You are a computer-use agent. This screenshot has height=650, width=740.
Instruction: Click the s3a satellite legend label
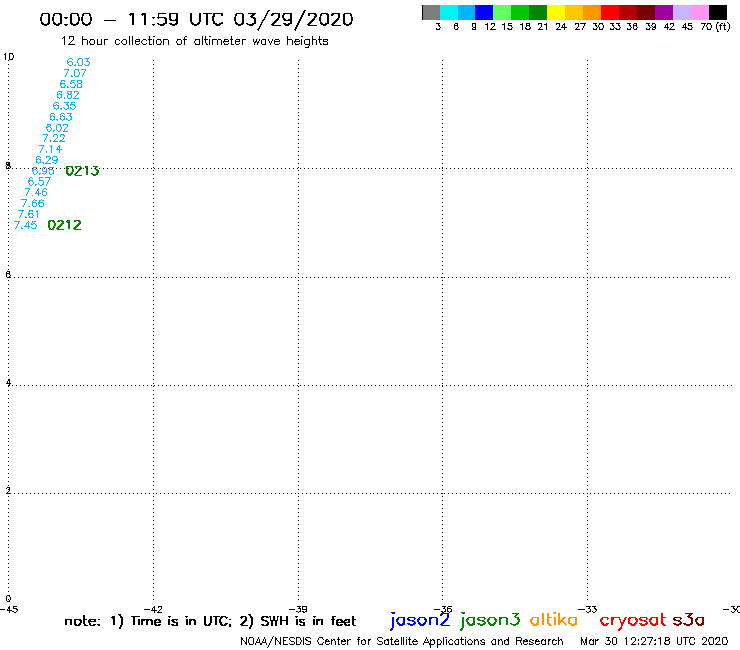point(689,620)
